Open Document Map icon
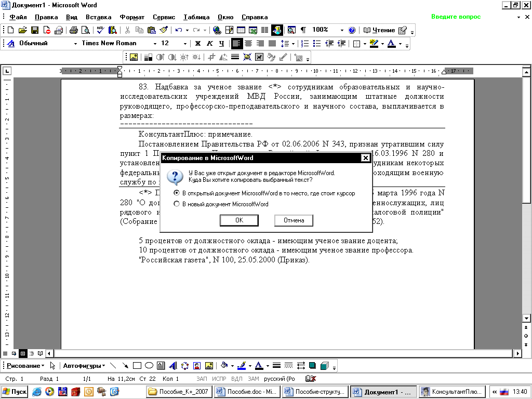This screenshot has width=532, height=399. click(291, 30)
